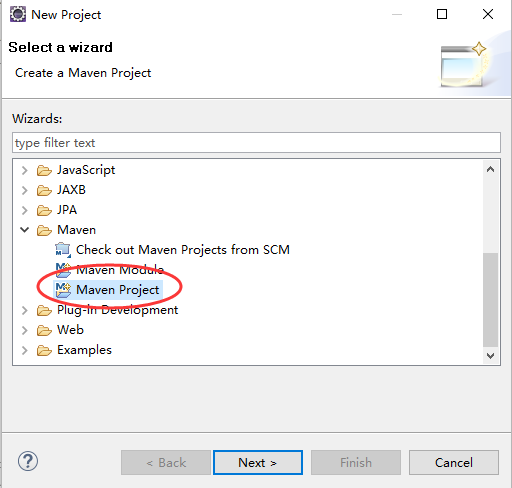
Task: Click the wizard list scrollbar thumb
Action: (x=490, y=300)
